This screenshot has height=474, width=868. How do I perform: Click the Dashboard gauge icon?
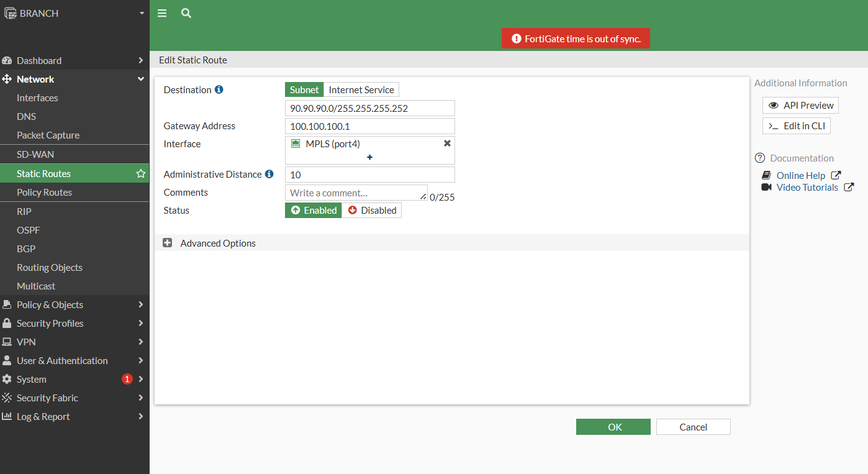7,60
